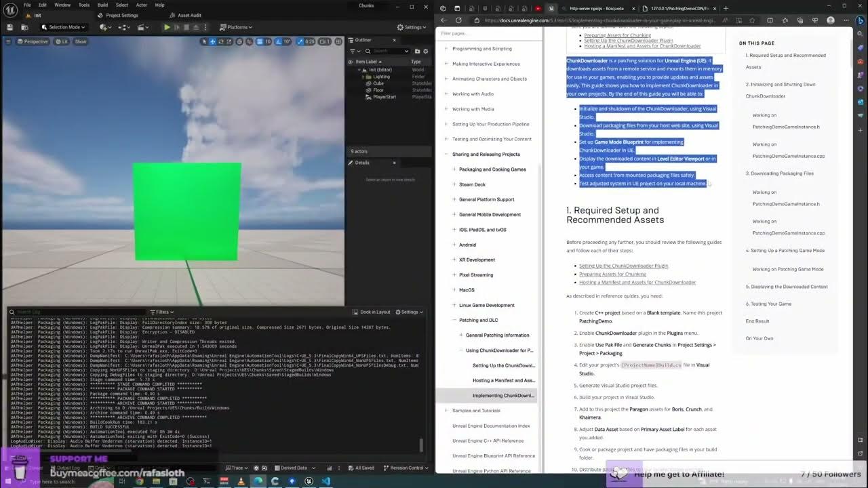
Task: Open rotation snap value 10° dropdown
Action: coord(288,41)
